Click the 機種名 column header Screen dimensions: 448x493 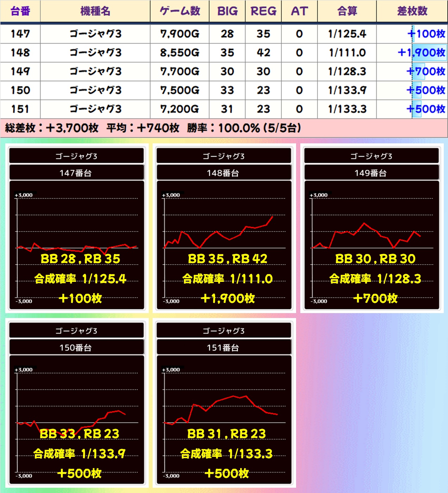(95, 11)
